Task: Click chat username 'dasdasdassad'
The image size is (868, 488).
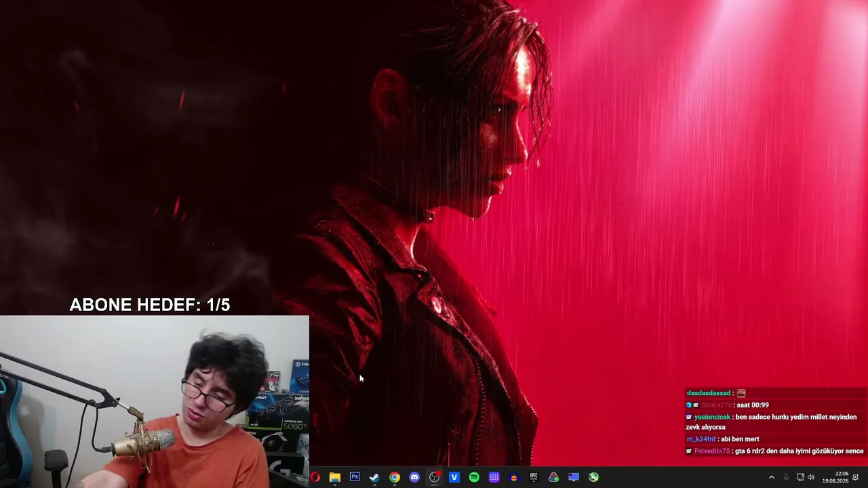Action: click(x=709, y=393)
